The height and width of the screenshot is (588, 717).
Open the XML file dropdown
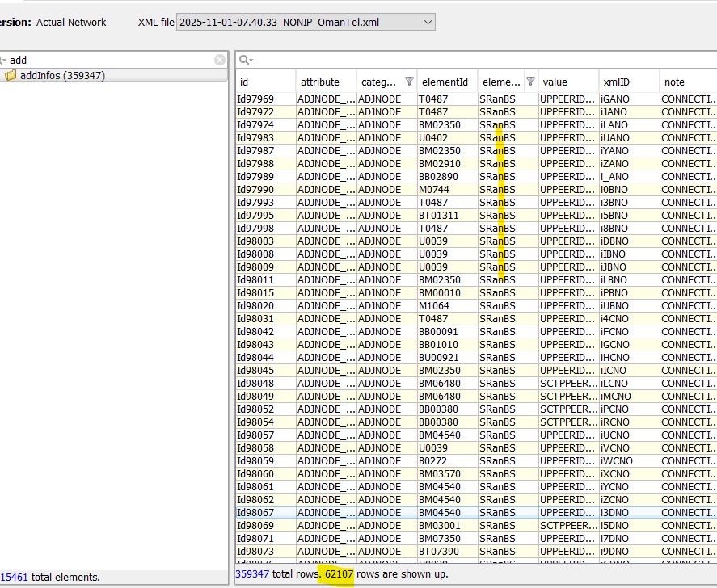tap(428, 22)
